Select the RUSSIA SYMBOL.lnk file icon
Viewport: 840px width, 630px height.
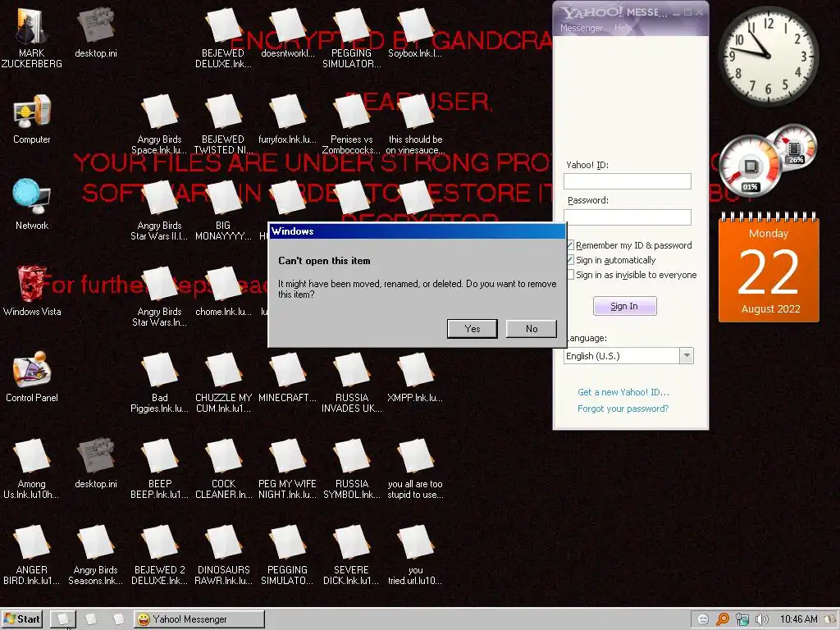point(351,468)
